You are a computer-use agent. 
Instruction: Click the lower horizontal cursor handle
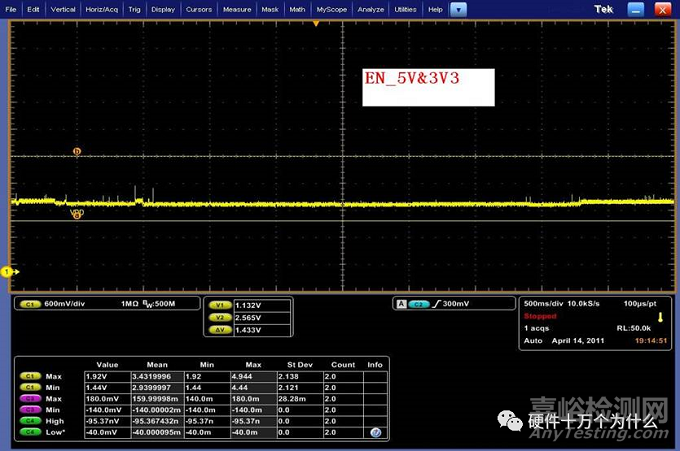77,214
